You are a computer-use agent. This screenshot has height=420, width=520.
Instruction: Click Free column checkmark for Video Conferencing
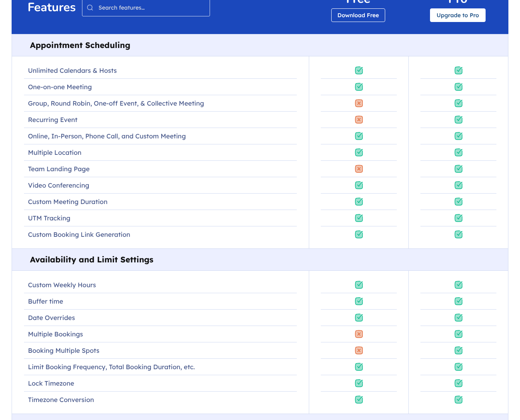pyautogui.click(x=359, y=185)
